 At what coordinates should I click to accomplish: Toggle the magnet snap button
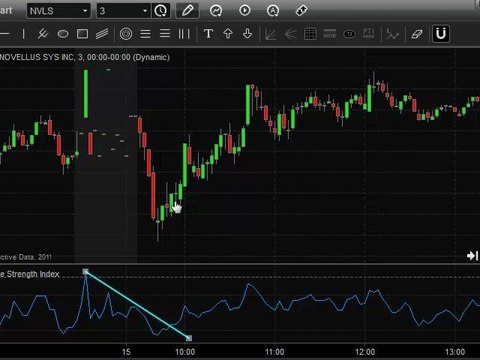click(x=441, y=34)
